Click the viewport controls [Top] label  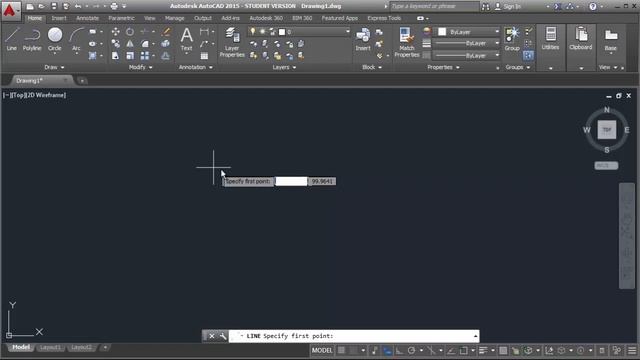(x=18, y=95)
